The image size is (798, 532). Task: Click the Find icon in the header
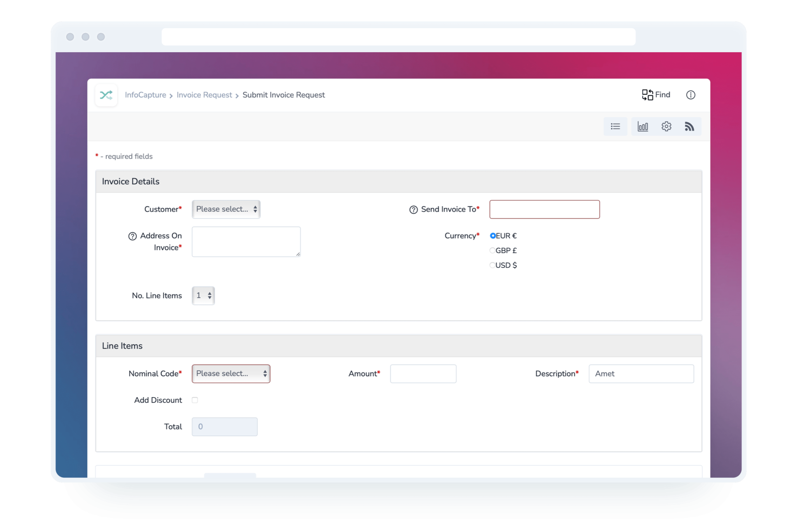tap(648, 95)
